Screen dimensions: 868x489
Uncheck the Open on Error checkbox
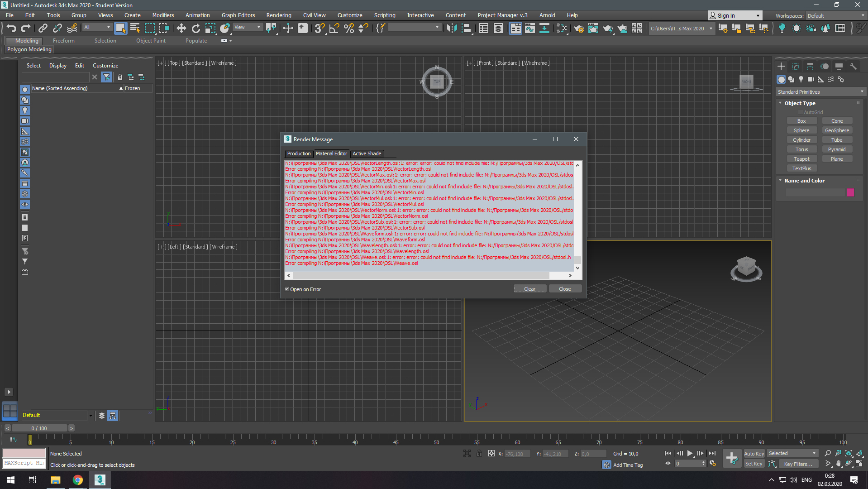click(x=287, y=289)
